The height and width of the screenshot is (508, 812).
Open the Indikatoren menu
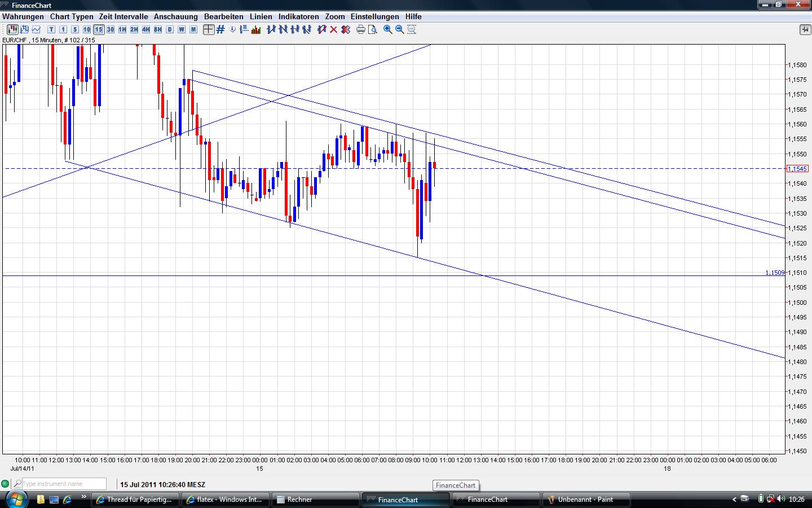299,16
